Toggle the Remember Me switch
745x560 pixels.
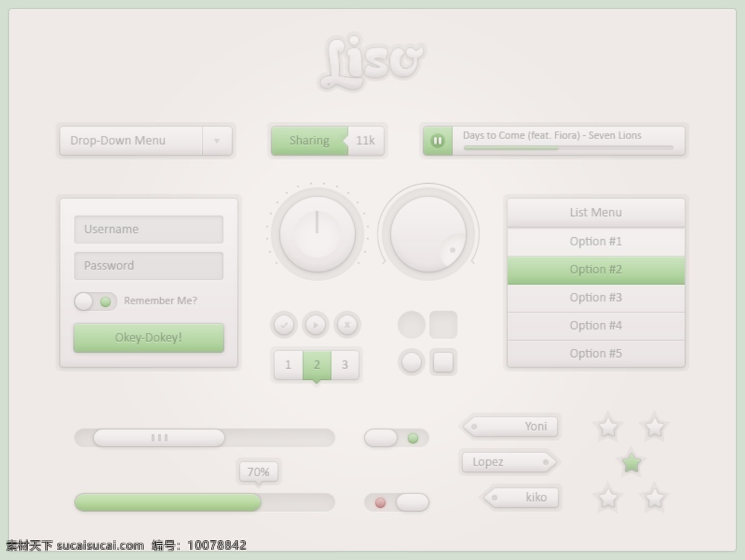96,302
